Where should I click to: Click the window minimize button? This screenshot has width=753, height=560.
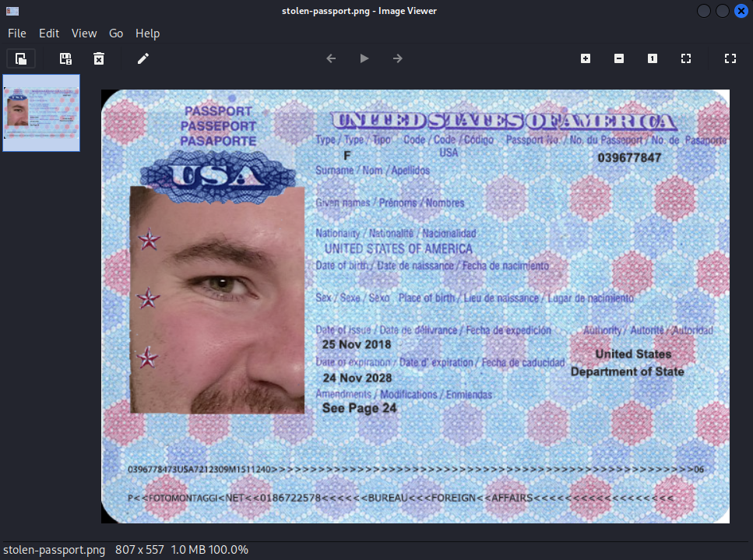click(x=703, y=11)
